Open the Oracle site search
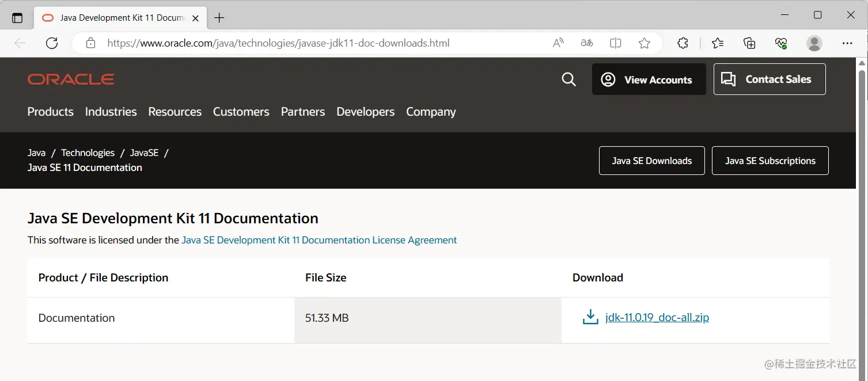The image size is (868, 381). [x=568, y=79]
